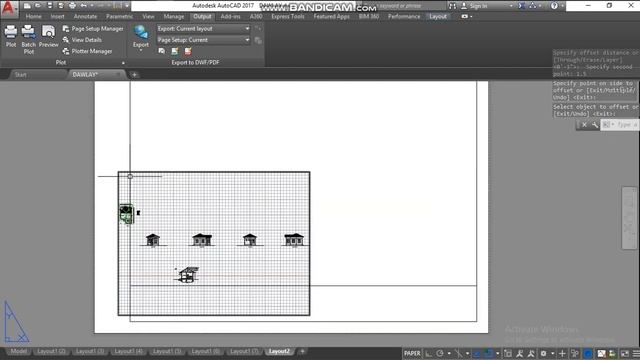This screenshot has width=640, height=360.
Task: Click the Export globe icon
Action: (141, 32)
